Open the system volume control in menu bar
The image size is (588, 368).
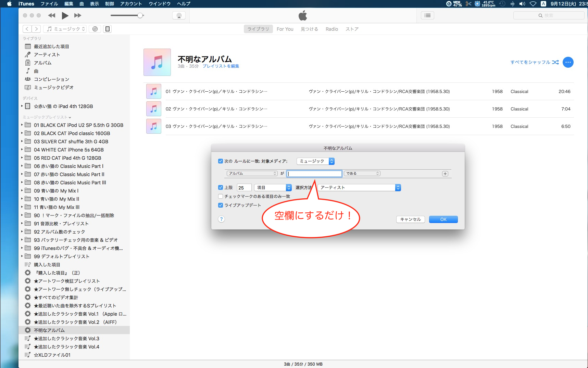522,4
